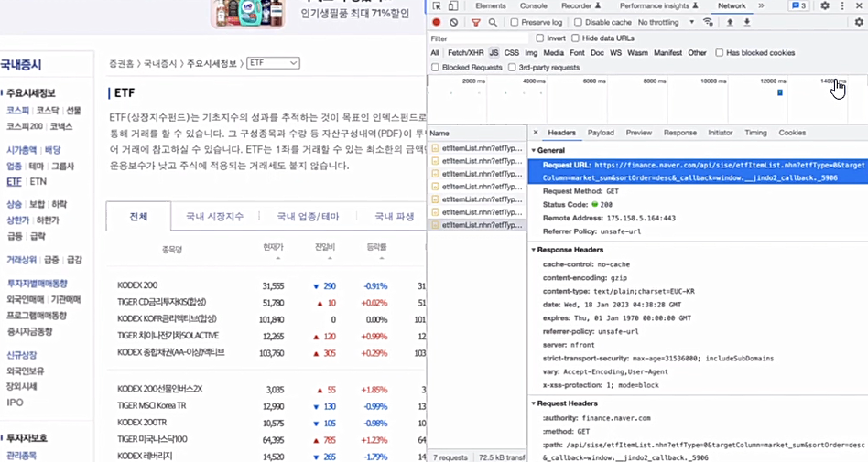Toggle the Invert filter checkbox
The height and width of the screenshot is (462, 868).
pyautogui.click(x=539, y=38)
